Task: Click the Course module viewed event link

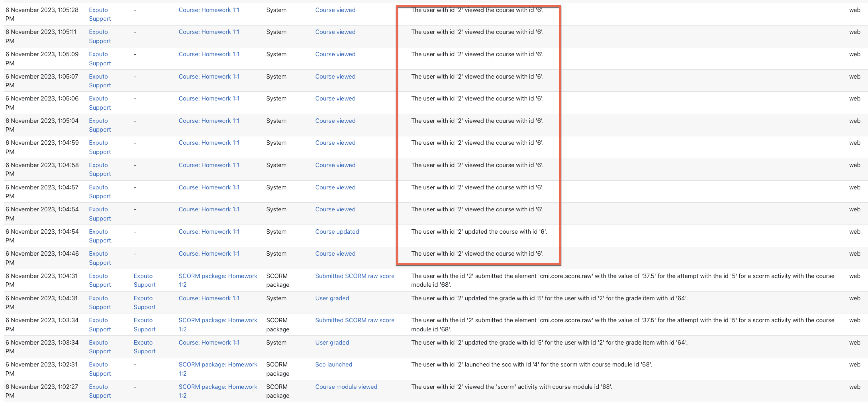Action: coord(346,386)
